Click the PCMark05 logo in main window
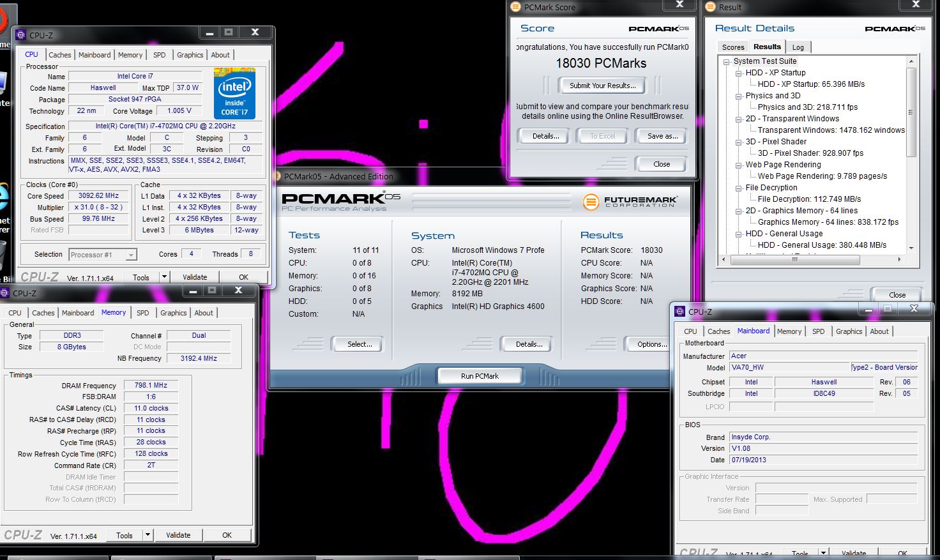940x560 pixels. pyautogui.click(x=341, y=201)
